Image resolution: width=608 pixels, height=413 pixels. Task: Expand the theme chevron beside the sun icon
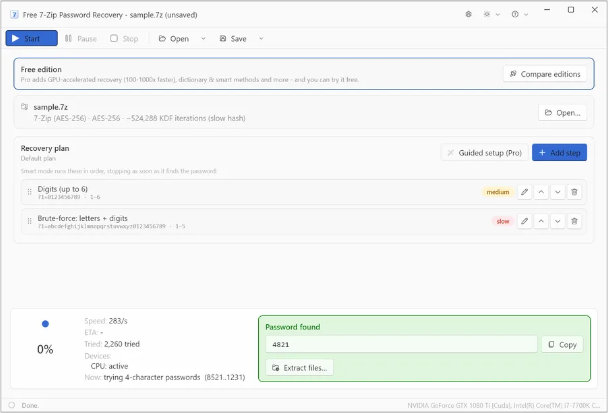pyautogui.click(x=498, y=14)
